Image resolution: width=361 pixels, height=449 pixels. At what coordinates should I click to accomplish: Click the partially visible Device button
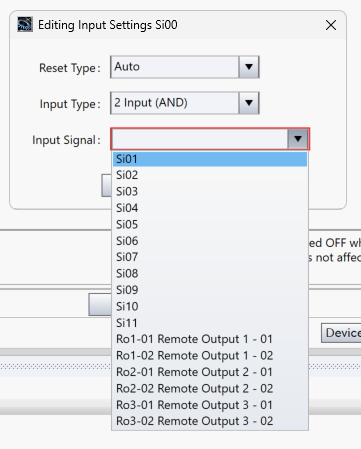pos(341,333)
